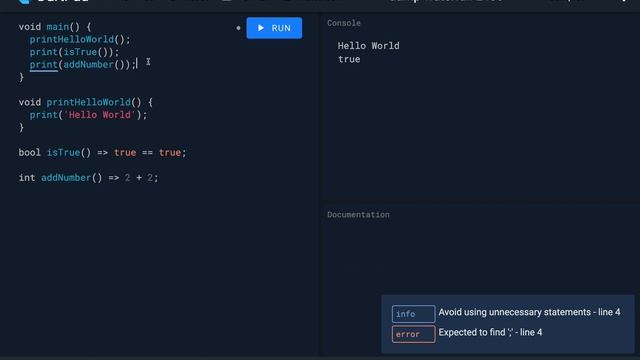Jump to 'Expected to find ;' error message
This screenshot has height=360, width=640.
490,332
